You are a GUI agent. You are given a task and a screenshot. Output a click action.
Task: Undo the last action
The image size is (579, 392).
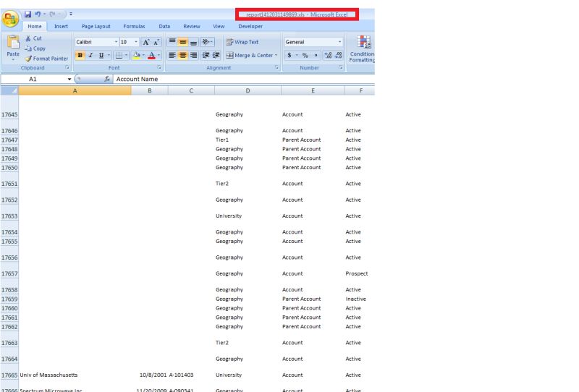click(38, 14)
